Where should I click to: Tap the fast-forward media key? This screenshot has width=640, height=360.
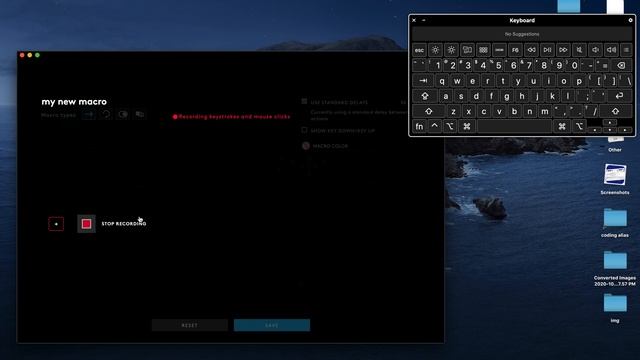point(563,50)
